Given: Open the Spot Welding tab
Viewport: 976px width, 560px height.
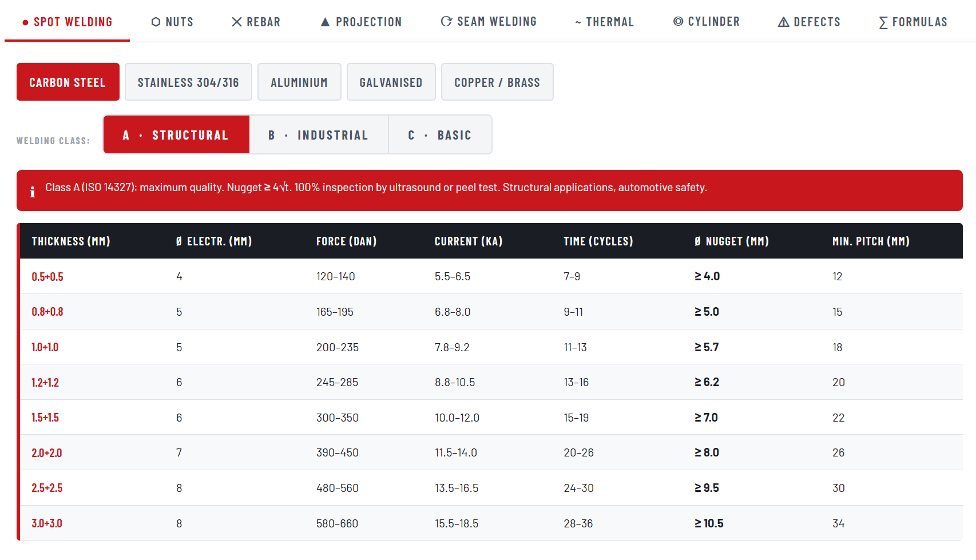Looking at the screenshot, I should click(68, 22).
